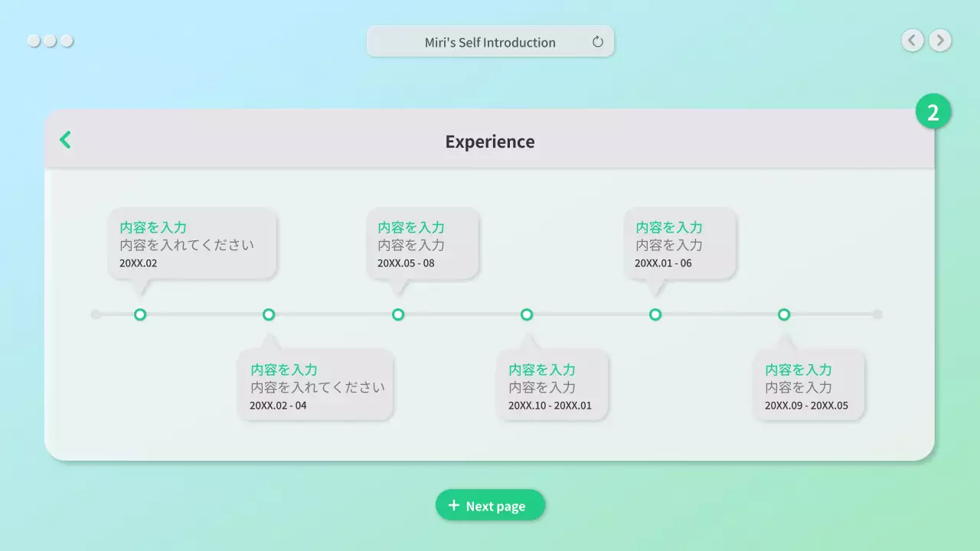Click the green back chevron on the Experience header

point(65,139)
